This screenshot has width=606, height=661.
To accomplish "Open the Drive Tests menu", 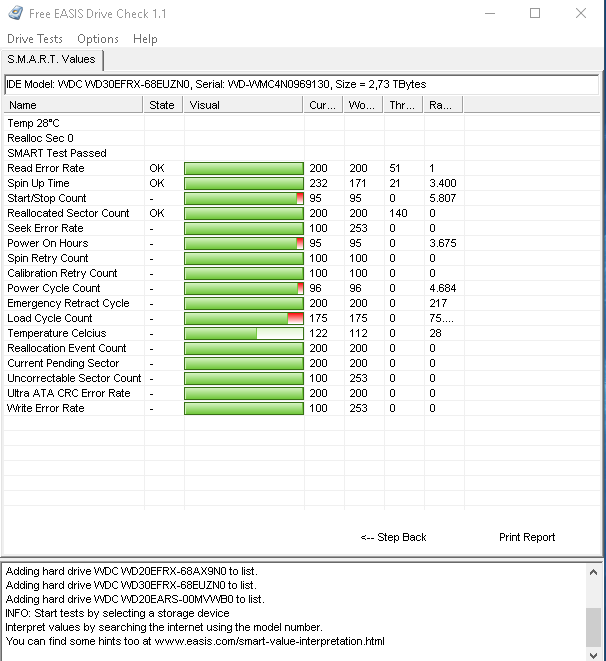I will [35, 39].
